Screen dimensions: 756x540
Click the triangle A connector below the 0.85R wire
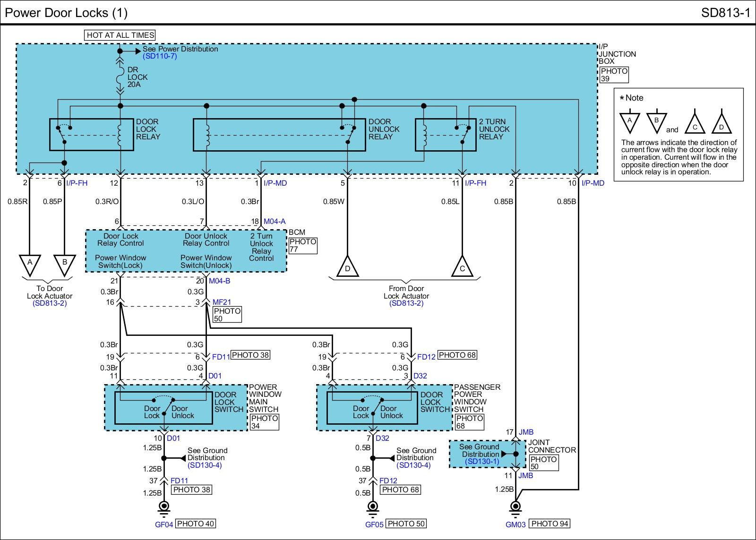30,264
